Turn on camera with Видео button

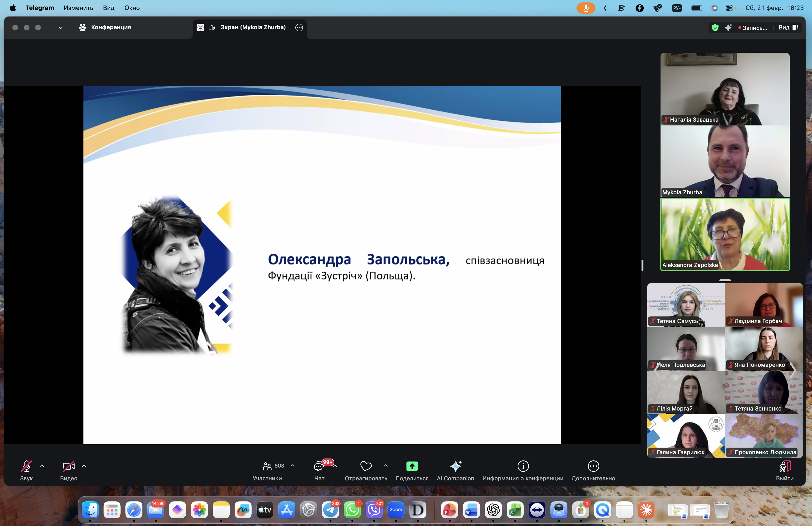[x=69, y=466]
